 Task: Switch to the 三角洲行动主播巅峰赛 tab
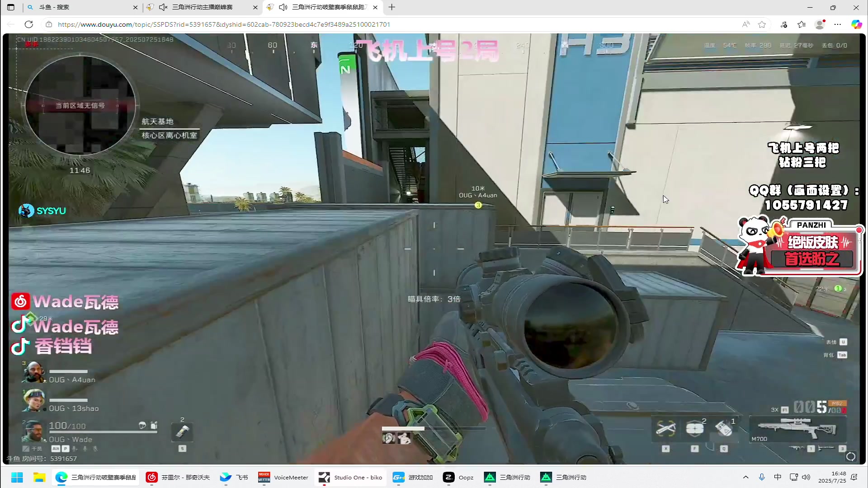click(x=202, y=7)
